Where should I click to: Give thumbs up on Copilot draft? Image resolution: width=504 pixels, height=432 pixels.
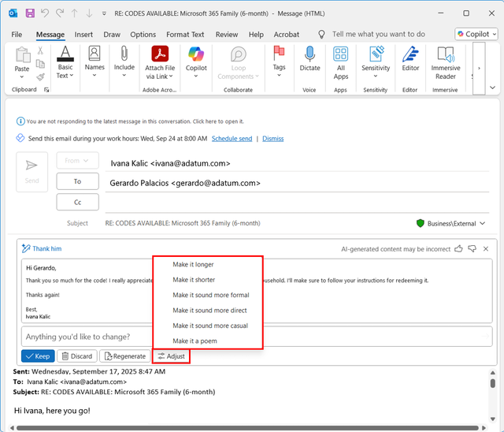(458, 249)
